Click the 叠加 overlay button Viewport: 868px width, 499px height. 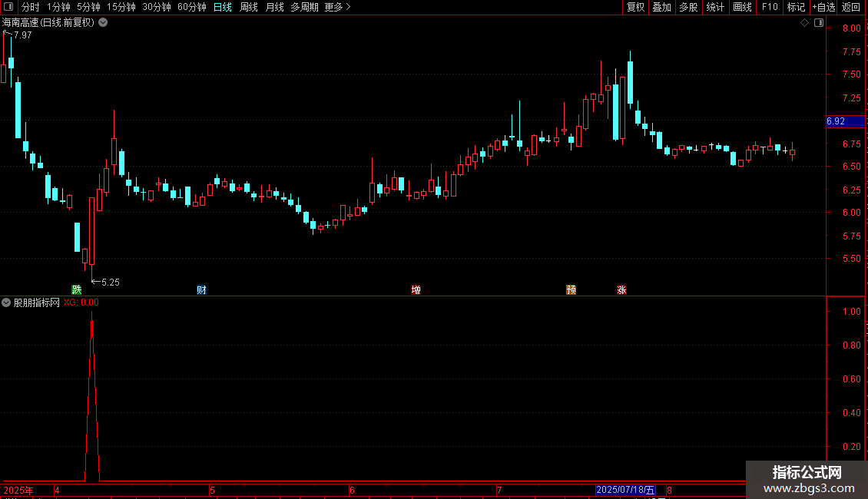point(661,7)
